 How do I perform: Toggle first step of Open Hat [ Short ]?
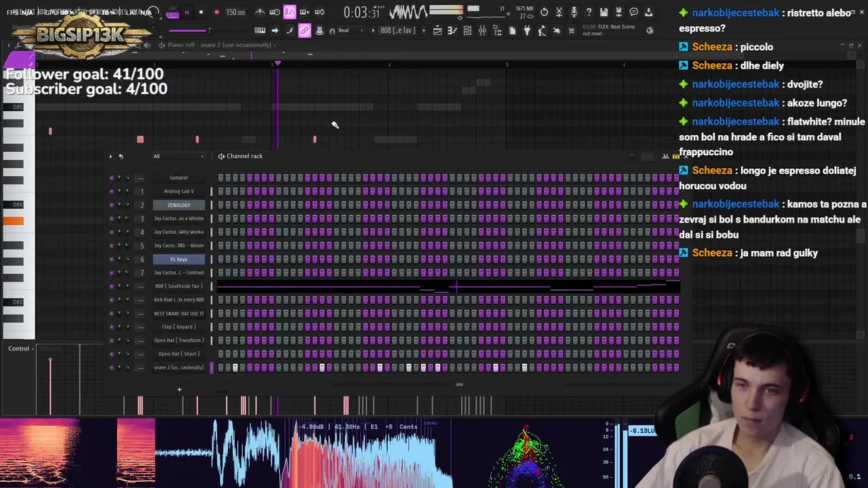pos(220,354)
